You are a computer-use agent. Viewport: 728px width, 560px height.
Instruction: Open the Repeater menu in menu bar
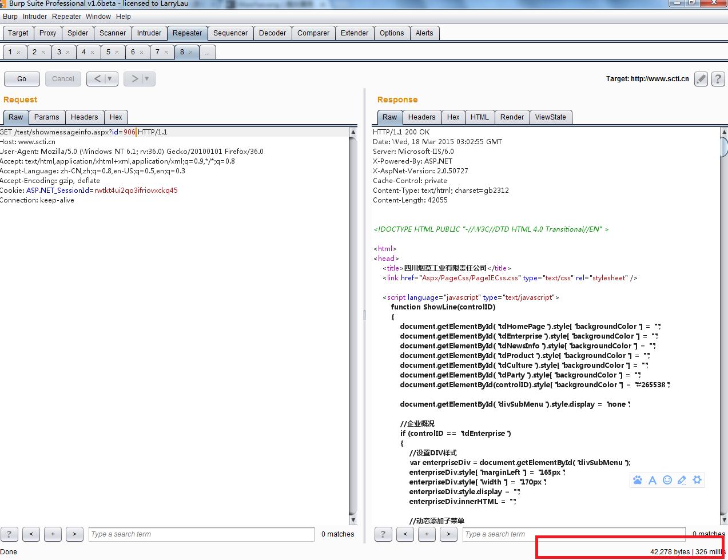(x=67, y=17)
